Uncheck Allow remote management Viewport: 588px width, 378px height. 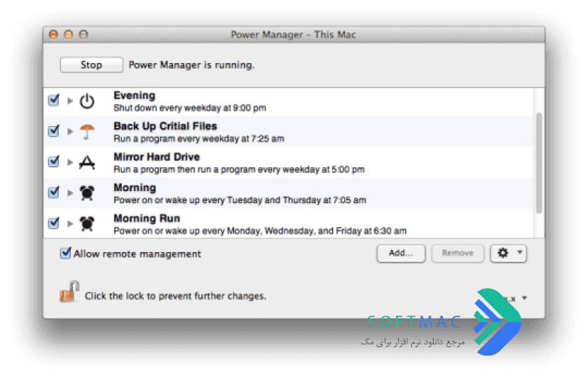[65, 253]
